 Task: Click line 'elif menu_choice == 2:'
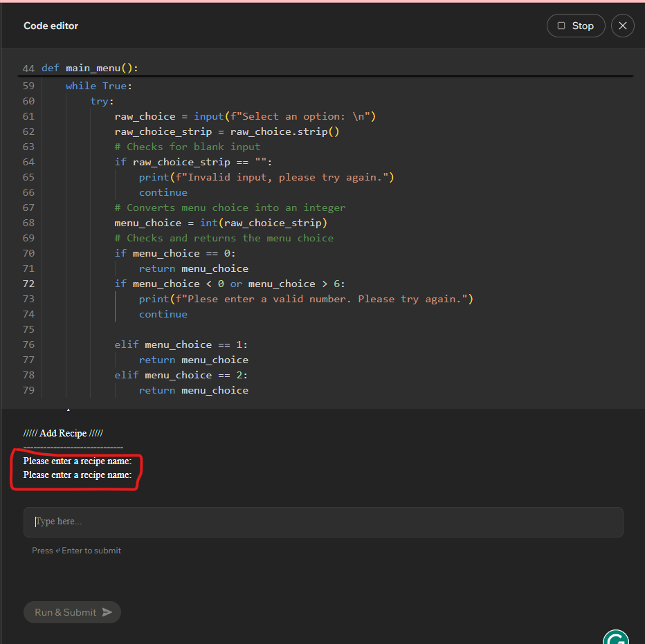[181, 375]
